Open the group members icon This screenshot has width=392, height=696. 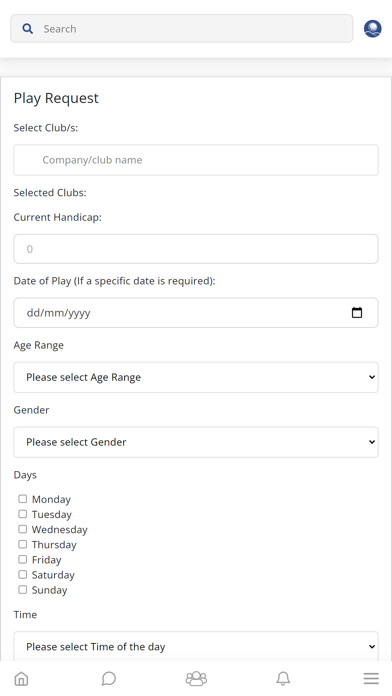(x=196, y=678)
